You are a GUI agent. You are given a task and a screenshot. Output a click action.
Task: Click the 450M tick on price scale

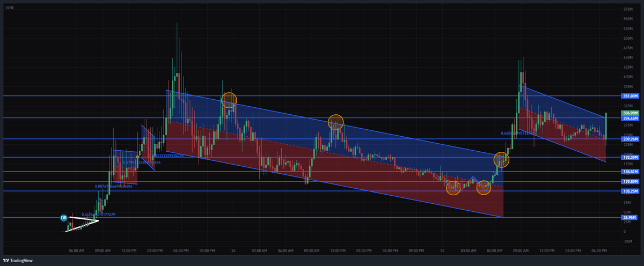pyautogui.click(x=629, y=58)
